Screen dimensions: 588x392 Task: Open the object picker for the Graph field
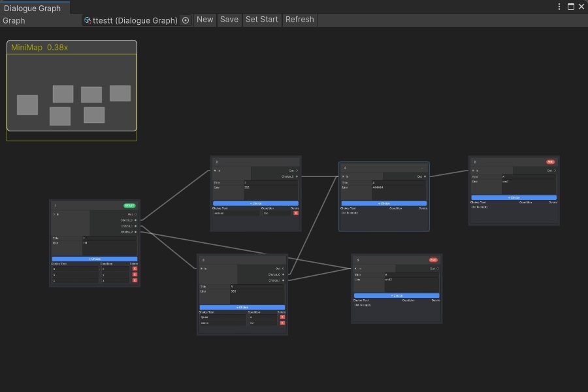(x=186, y=20)
